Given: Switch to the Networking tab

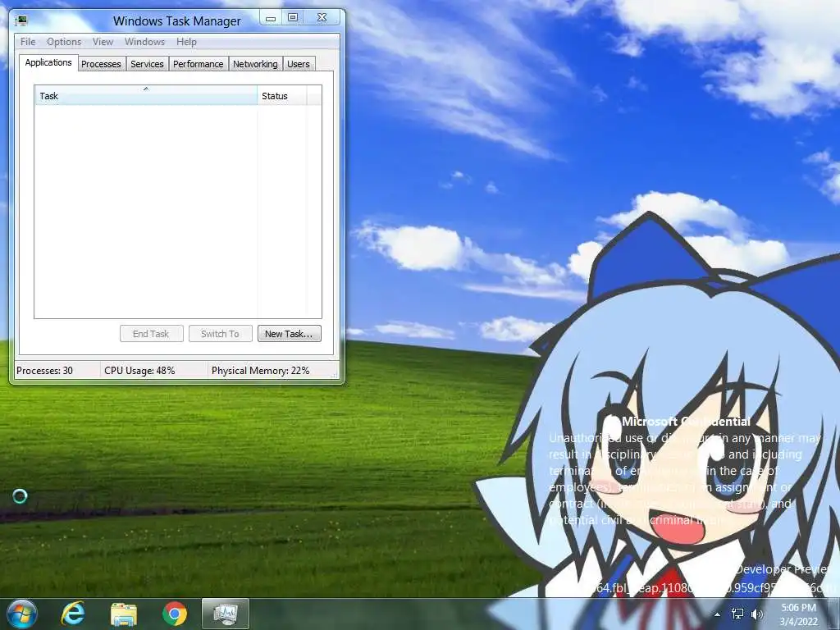Looking at the screenshot, I should tap(256, 64).
